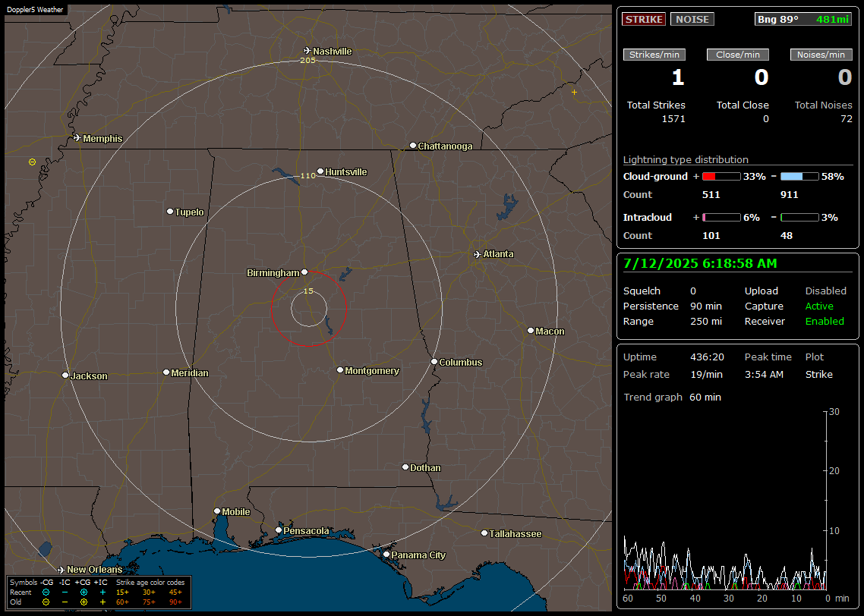Click the intracloud count 101
The height and width of the screenshot is (616, 864).
point(711,236)
